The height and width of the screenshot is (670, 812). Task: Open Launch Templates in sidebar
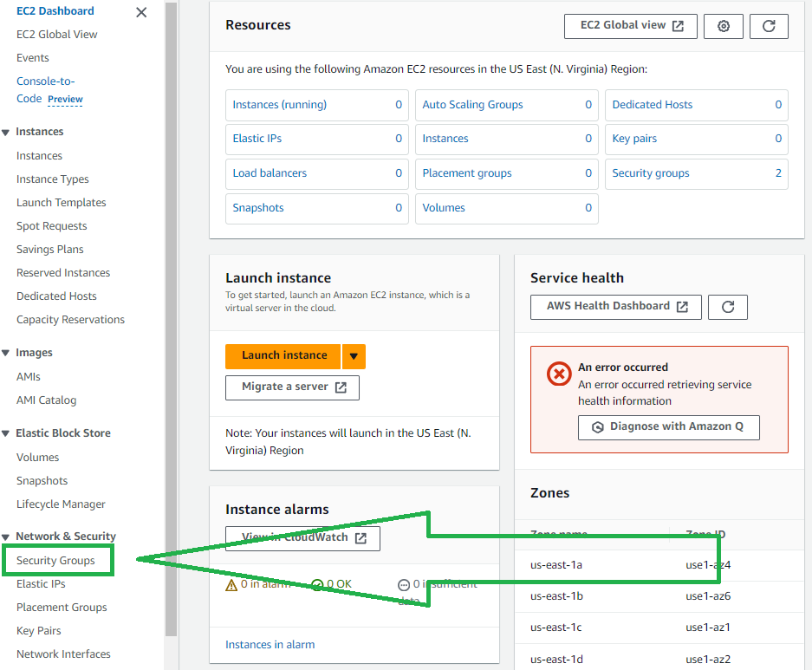point(62,203)
